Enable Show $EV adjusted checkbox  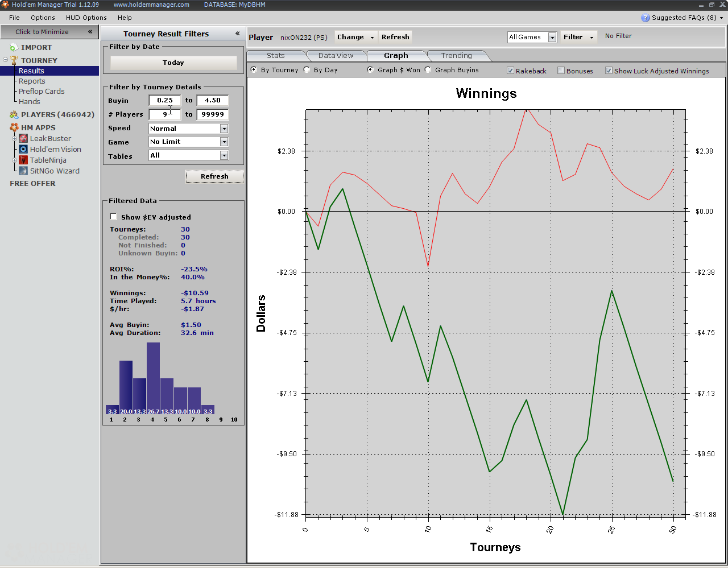[x=113, y=217]
